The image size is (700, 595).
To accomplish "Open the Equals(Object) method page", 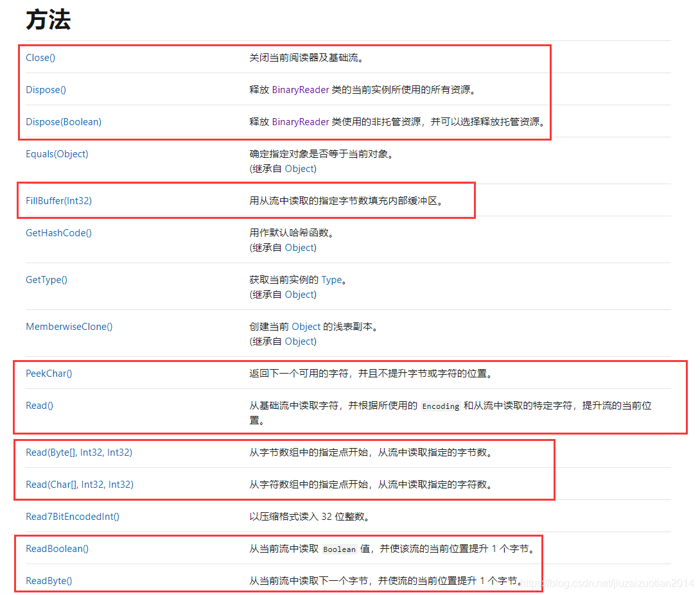I will point(57,154).
